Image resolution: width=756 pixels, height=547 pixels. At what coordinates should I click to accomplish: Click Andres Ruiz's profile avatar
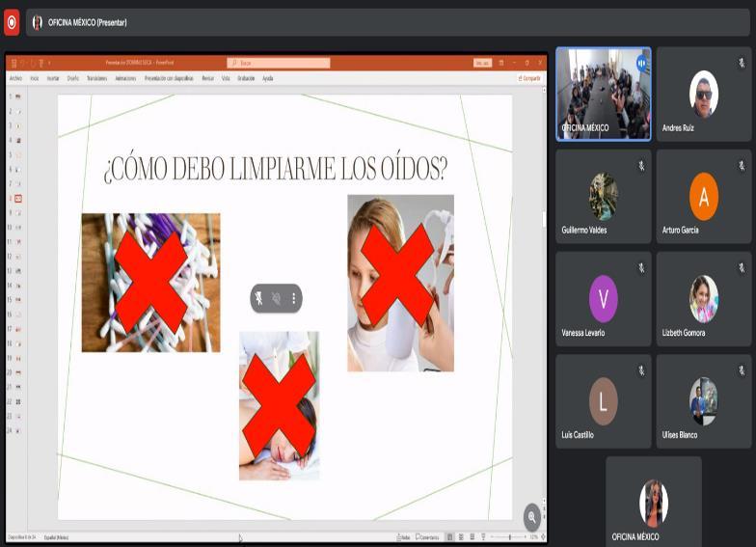pyautogui.click(x=704, y=95)
